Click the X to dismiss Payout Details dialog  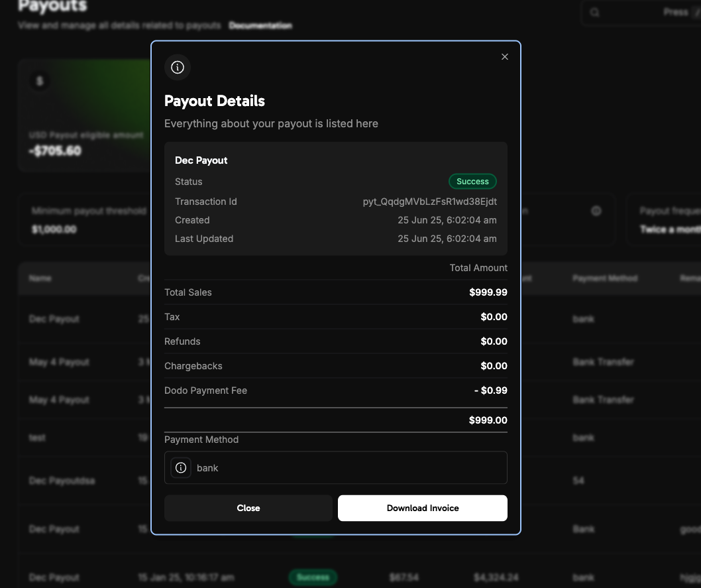click(x=504, y=56)
